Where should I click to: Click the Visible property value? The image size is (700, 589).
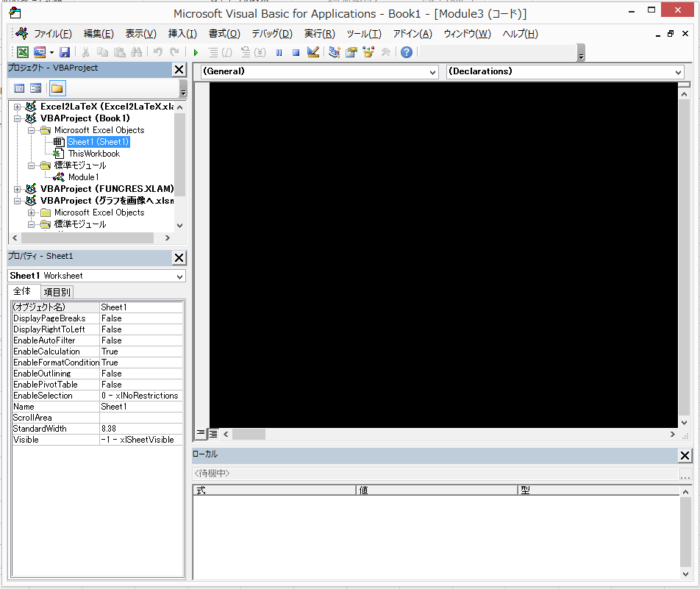[x=141, y=440]
